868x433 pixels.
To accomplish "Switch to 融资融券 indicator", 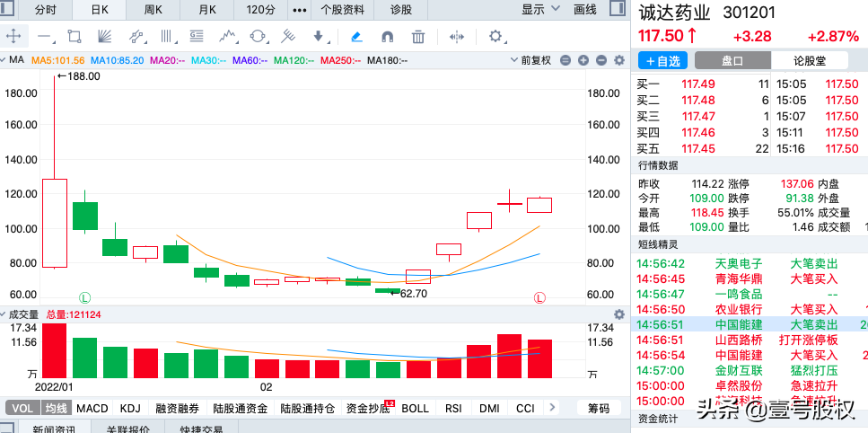I will coord(178,409).
